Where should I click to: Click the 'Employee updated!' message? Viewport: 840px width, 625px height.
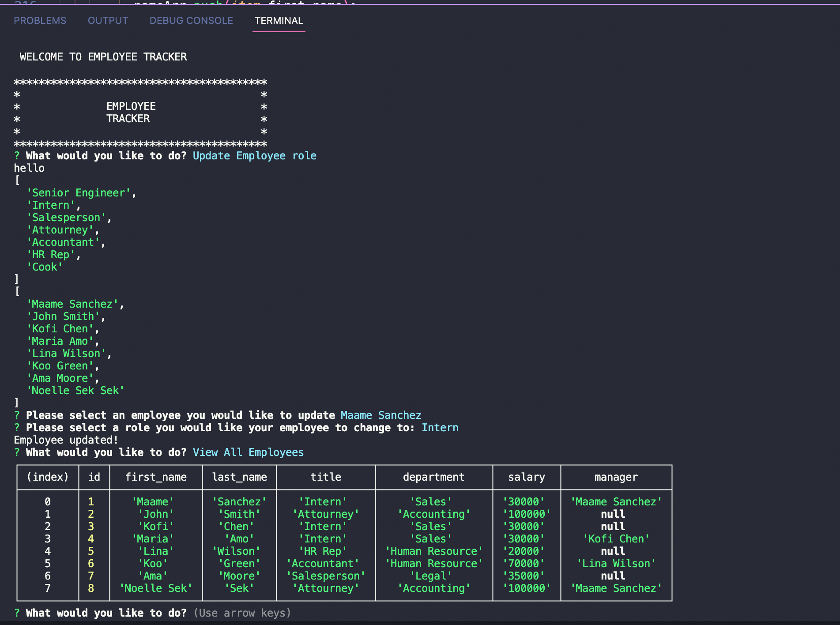pyautogui.click(x=66, y=440)
